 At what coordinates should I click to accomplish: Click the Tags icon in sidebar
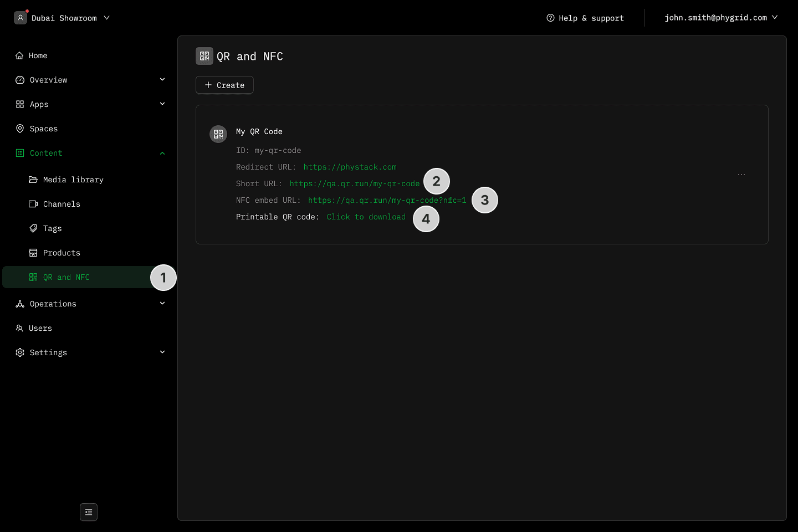33,228
